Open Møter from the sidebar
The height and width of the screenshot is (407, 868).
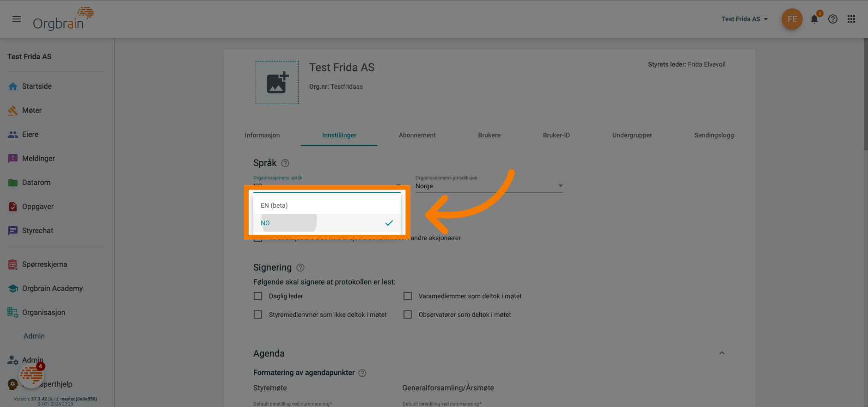[x=32, y=110]
